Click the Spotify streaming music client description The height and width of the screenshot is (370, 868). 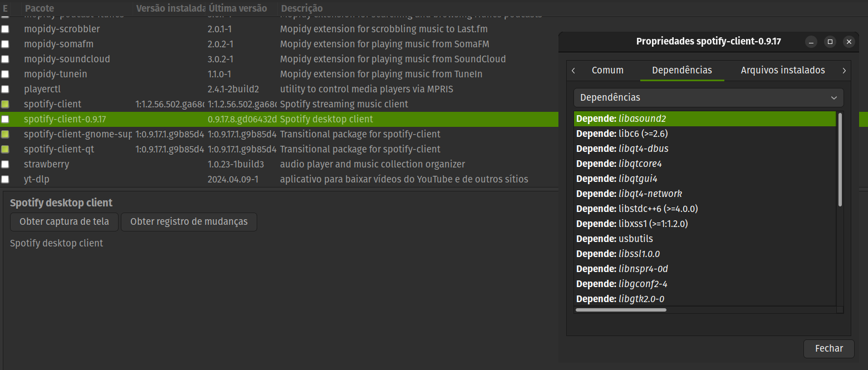point(344,104)
